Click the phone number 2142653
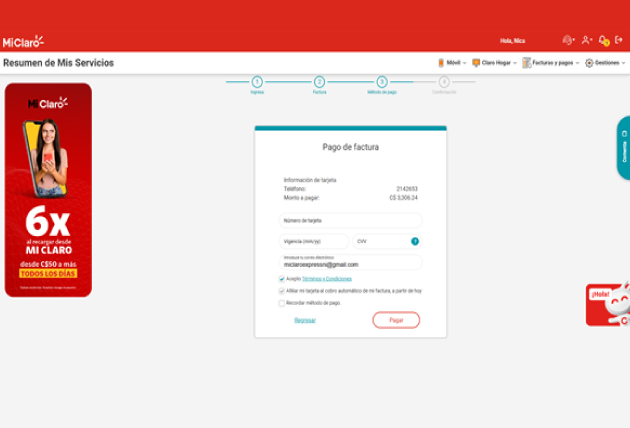This screenshot has height=428, width=630. [407, 189]
